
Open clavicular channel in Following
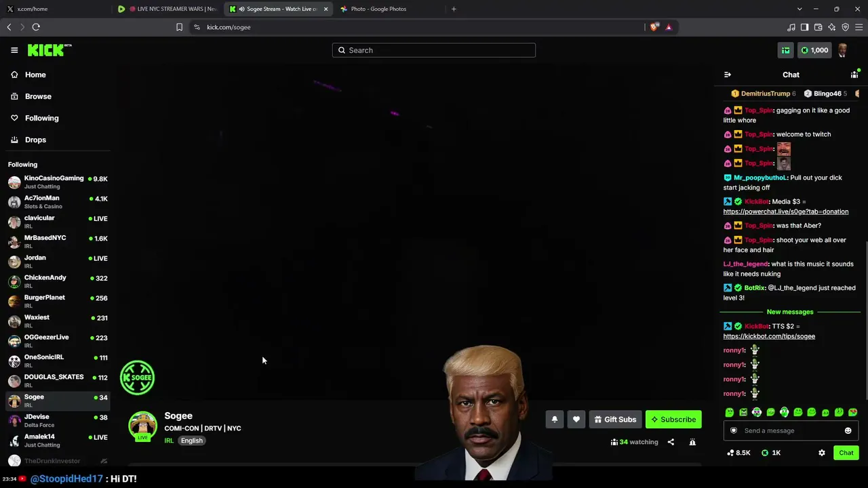pos(58,222)
